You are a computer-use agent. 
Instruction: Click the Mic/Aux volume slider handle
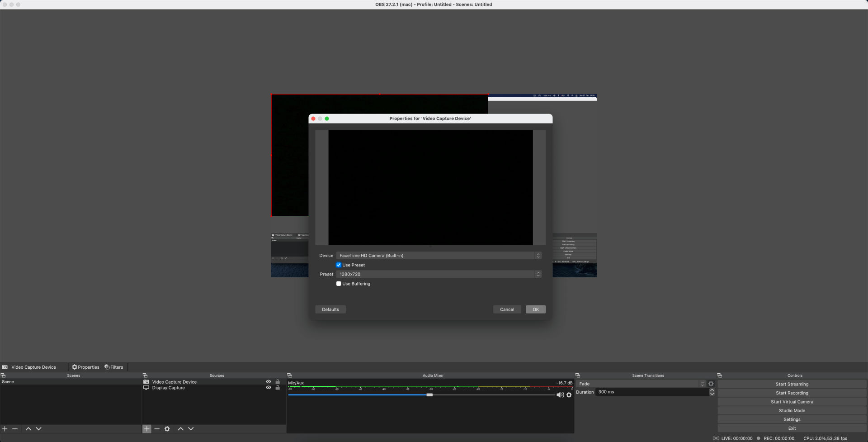pos(429,395)
